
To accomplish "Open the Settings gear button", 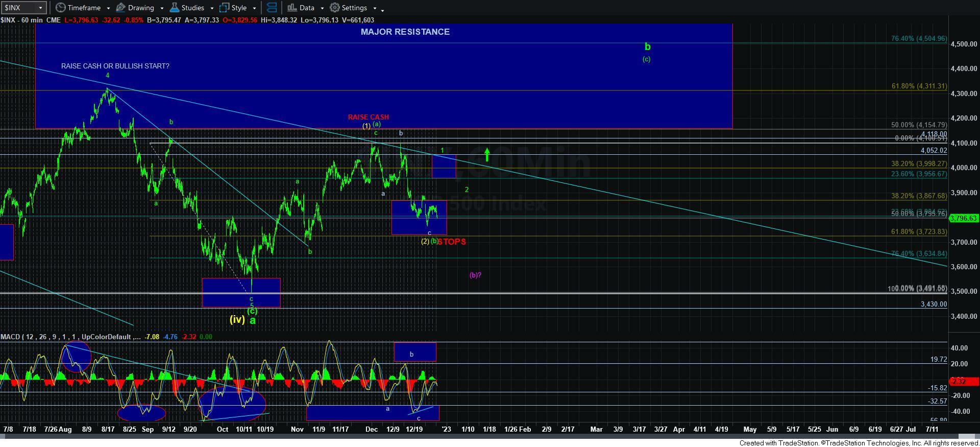I will pos(348,8).
